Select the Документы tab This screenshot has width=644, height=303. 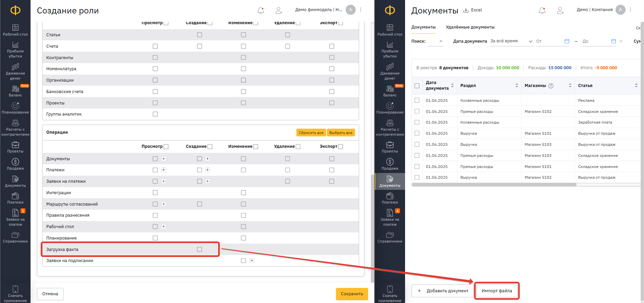tap(423, 27)
